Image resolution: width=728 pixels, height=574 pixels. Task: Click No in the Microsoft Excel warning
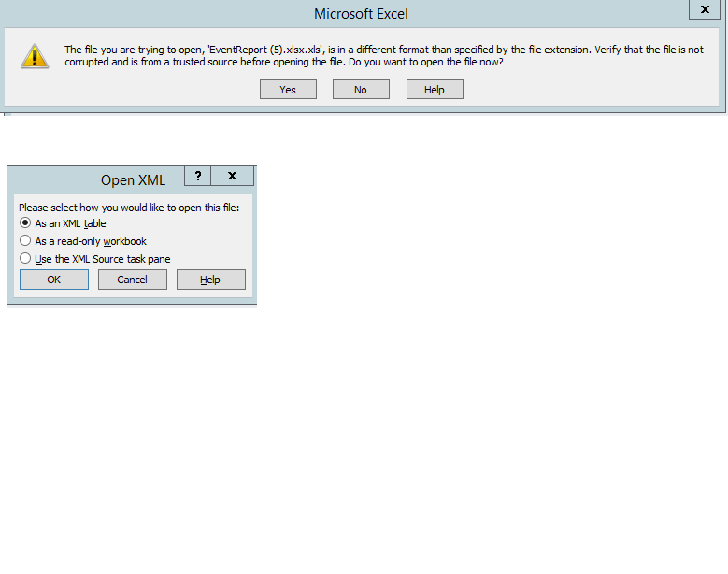pyautogui.click(x=361, y=90)
